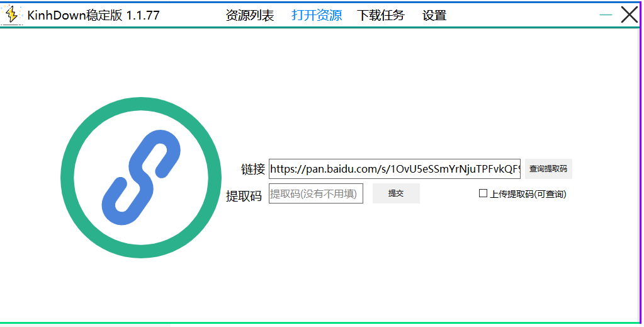Focus the 提取码 input field
This screenshot has height=327, width=644.
(316, 193)
